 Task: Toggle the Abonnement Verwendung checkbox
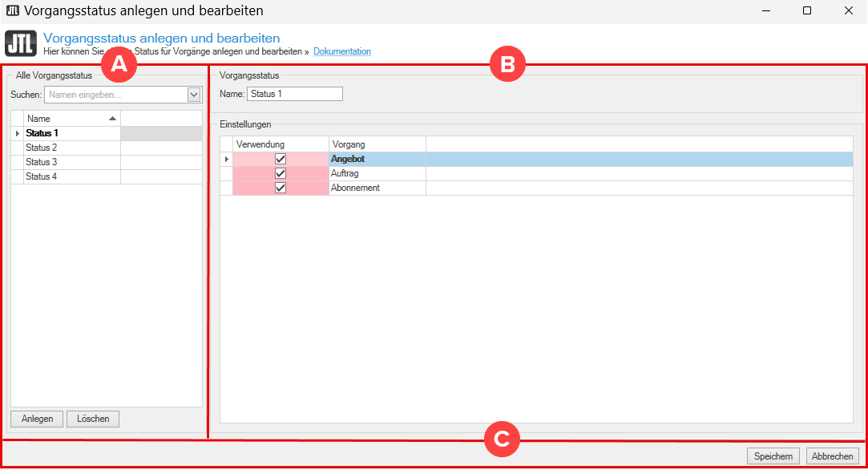click(281, 188)
